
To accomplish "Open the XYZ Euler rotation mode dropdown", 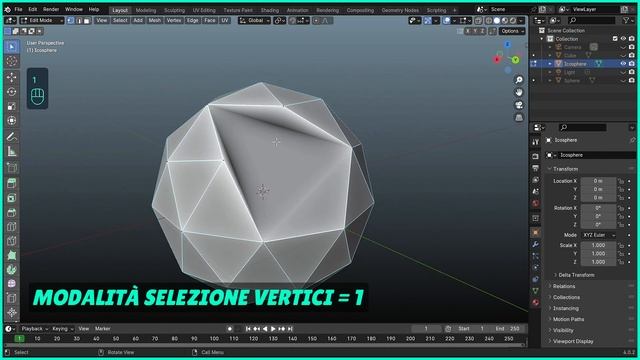I will click(598, 235).
